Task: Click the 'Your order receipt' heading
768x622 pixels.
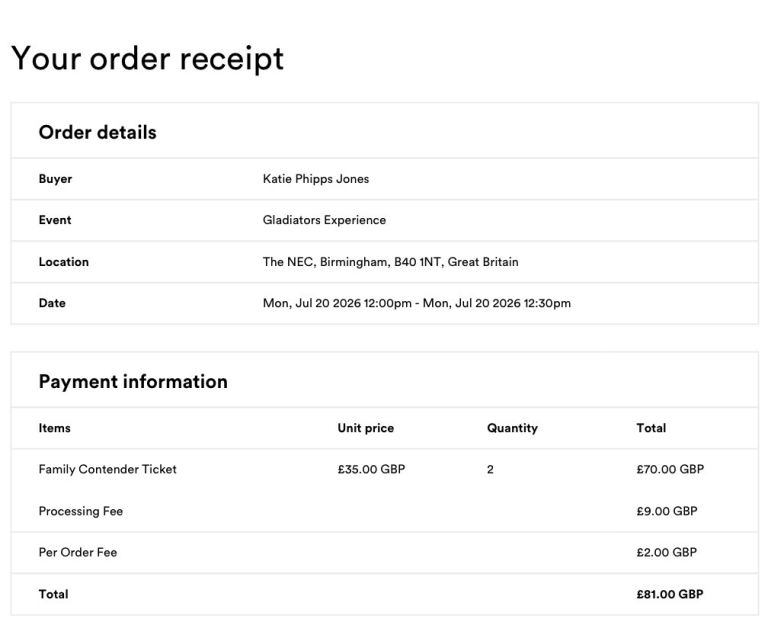Action: [147, 58]
